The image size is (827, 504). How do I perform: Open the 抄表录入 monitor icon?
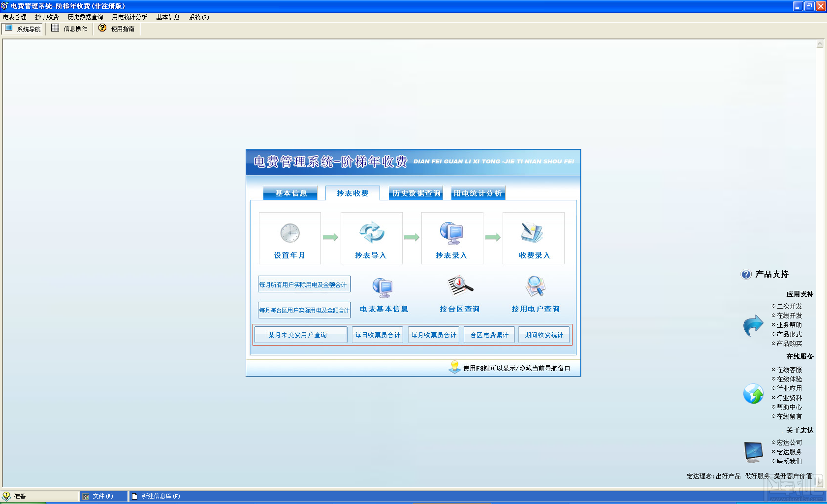(x=452, y=233)
